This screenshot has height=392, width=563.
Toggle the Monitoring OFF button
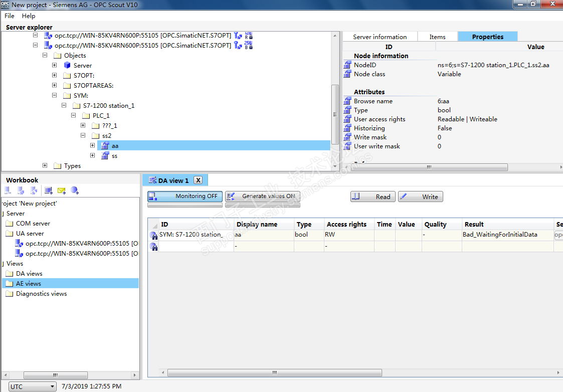pos(185,197)
